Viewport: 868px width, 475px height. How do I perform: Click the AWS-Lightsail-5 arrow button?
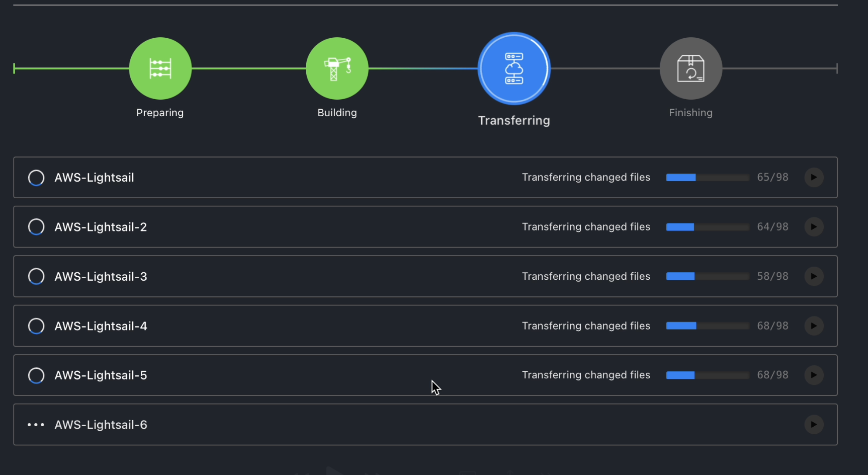coord(814,375)
